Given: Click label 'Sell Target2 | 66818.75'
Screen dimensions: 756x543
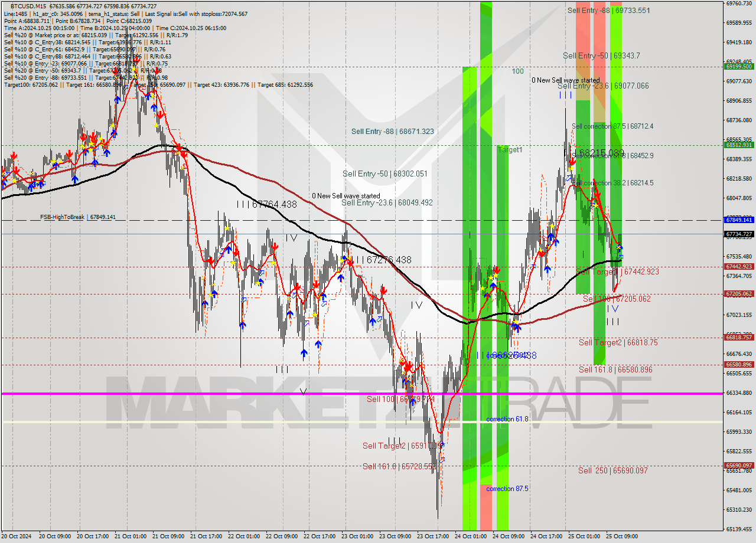Looking at the screenshot, I should [x=618, y=342].
